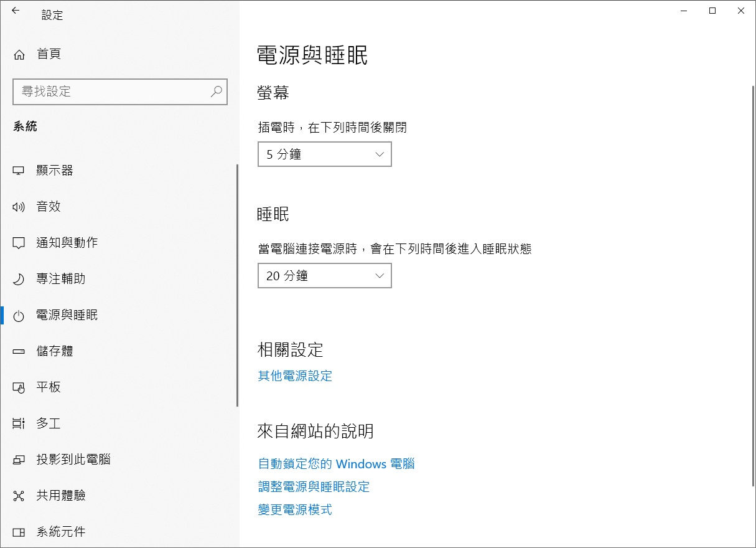Screen dimensions: 756x548
Task: Select the projecting icon for 投影到此電腦
Action: [x=19, y=460]
